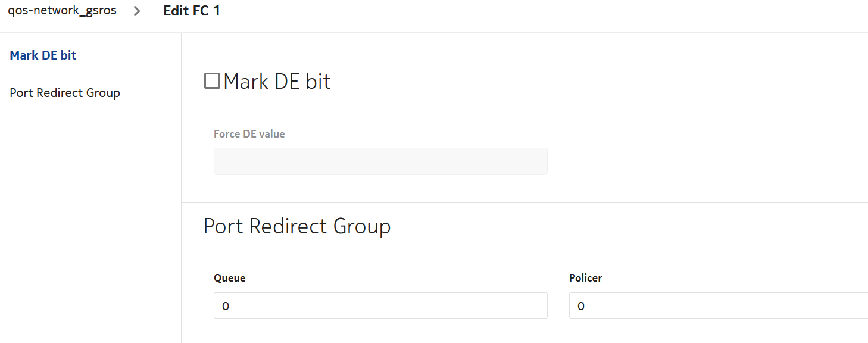Click the breadcrumb chevron arrow separator

coord(138,11)
